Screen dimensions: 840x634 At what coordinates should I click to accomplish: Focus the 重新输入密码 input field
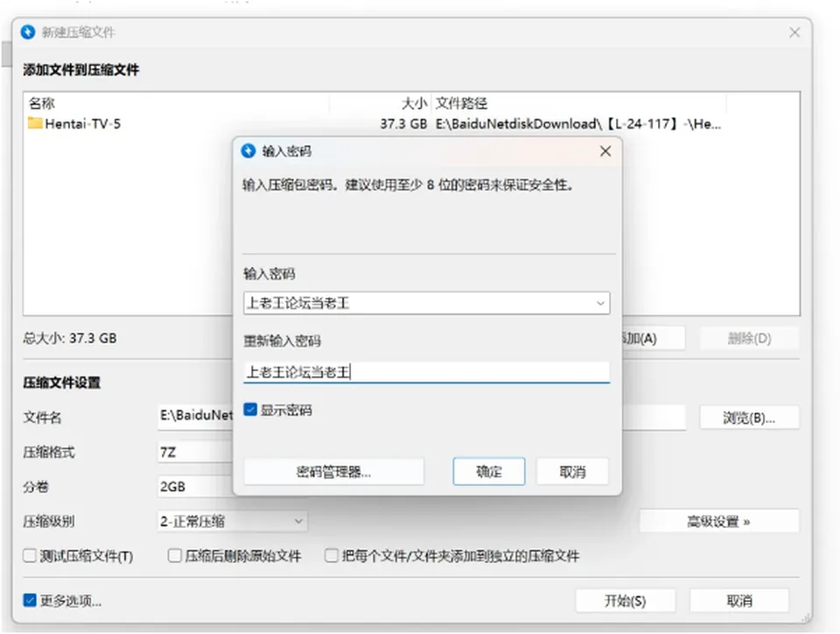[x=426, y=372]
